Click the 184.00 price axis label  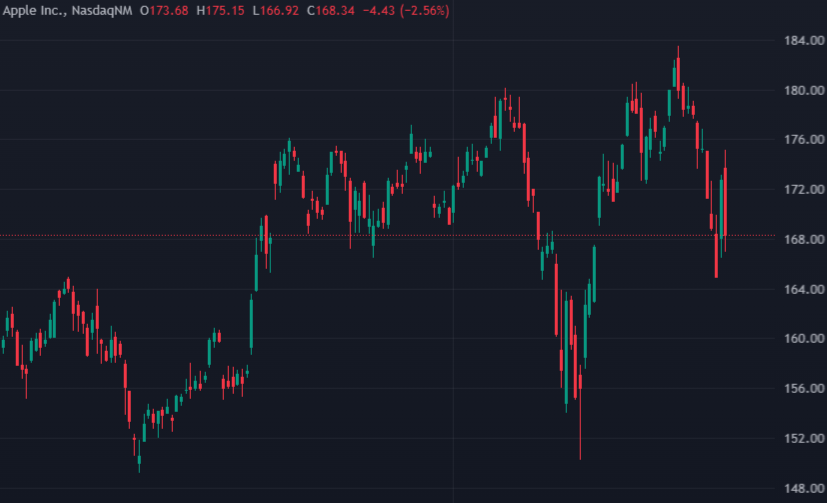click(804, 41)
